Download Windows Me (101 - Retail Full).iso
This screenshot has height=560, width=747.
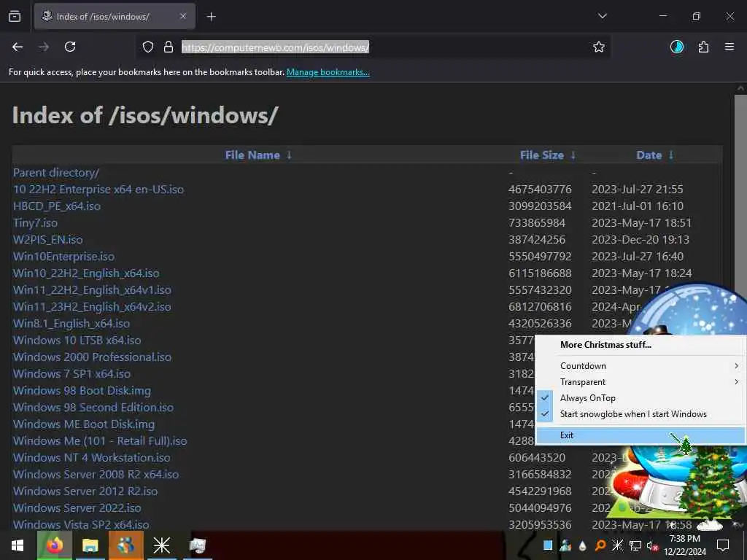(100, 440)
